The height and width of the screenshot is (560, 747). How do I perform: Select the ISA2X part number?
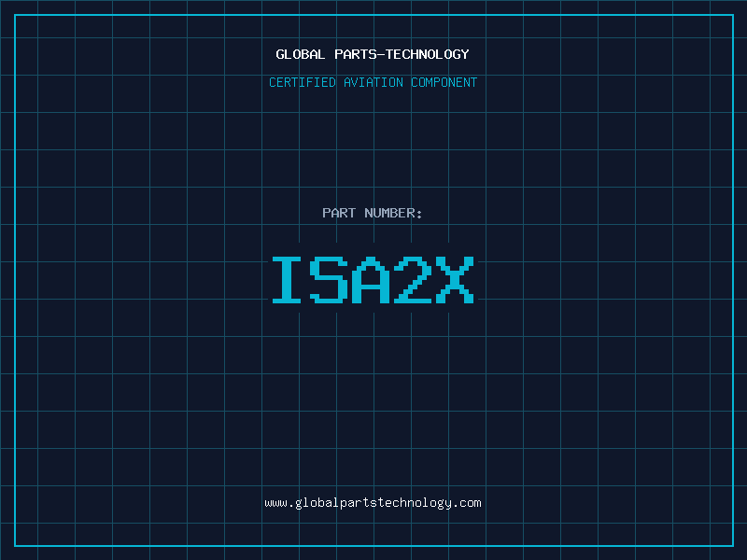pyautogui.click(x=373, y=279)
